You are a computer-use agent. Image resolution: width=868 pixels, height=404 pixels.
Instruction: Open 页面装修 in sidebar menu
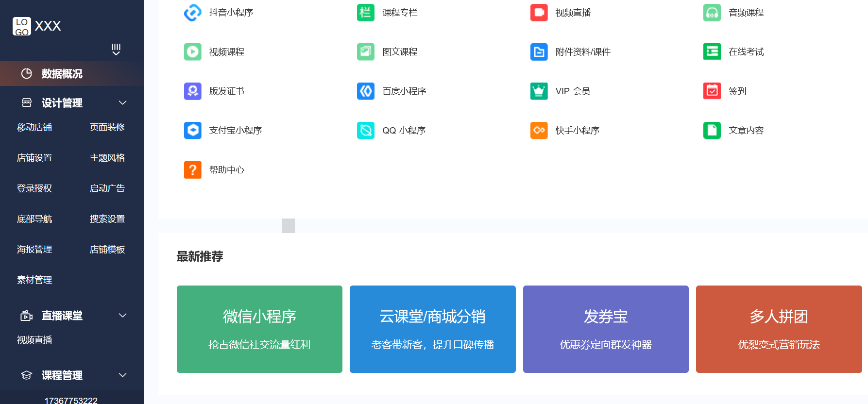pos(107,127)
